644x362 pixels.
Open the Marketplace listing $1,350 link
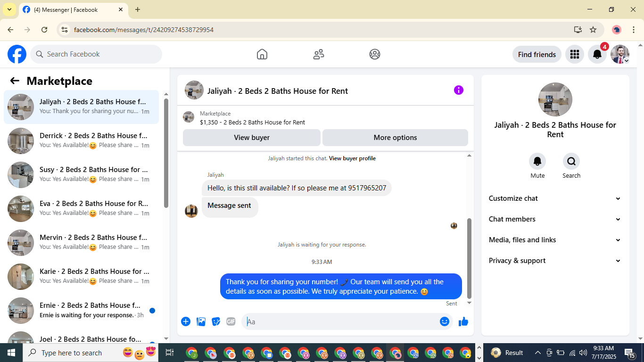coord(252,122)
